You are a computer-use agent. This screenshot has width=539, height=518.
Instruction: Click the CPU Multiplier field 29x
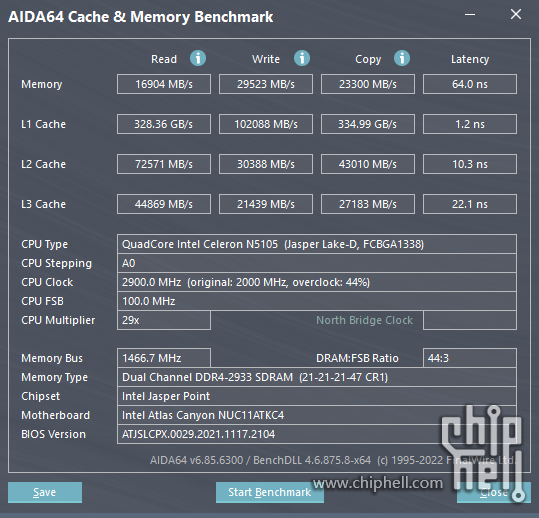pos(164,320)
